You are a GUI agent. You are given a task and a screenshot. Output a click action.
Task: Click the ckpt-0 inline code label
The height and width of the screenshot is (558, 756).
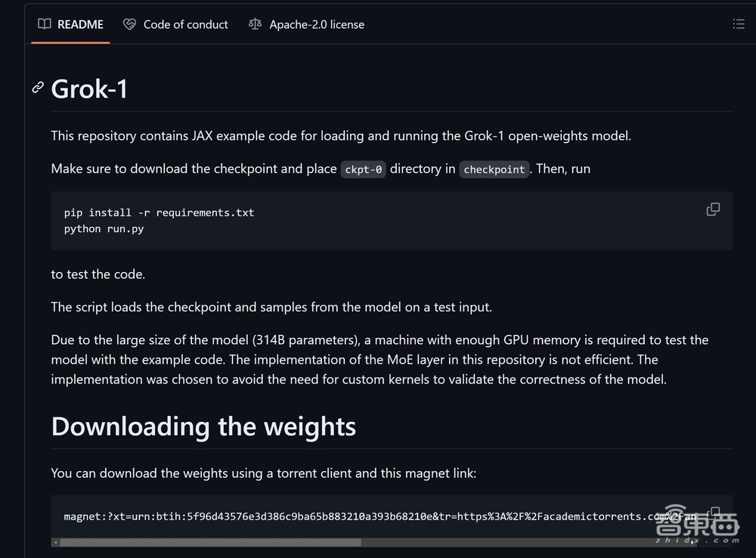[364, 169]
